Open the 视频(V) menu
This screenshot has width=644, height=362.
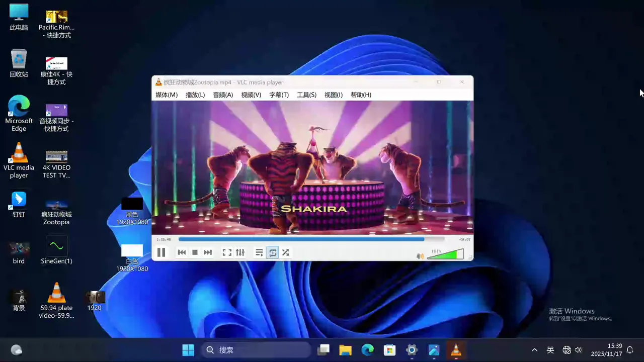tap(251, 95)
